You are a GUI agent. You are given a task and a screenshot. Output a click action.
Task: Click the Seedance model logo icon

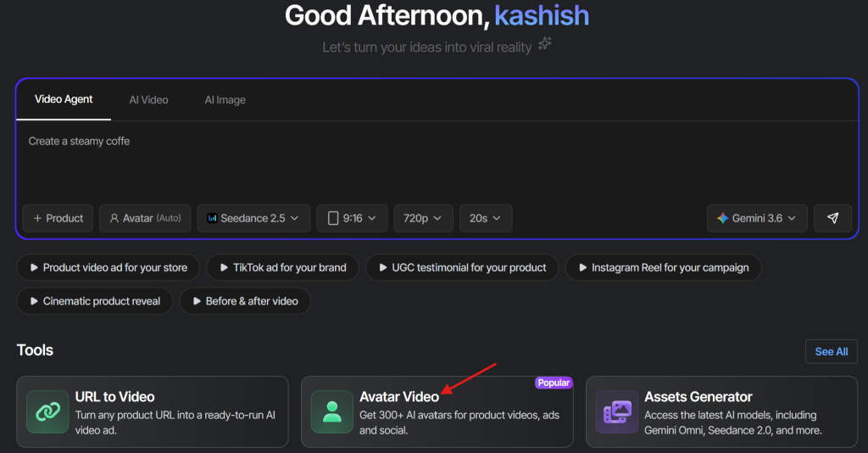[212, 218]
